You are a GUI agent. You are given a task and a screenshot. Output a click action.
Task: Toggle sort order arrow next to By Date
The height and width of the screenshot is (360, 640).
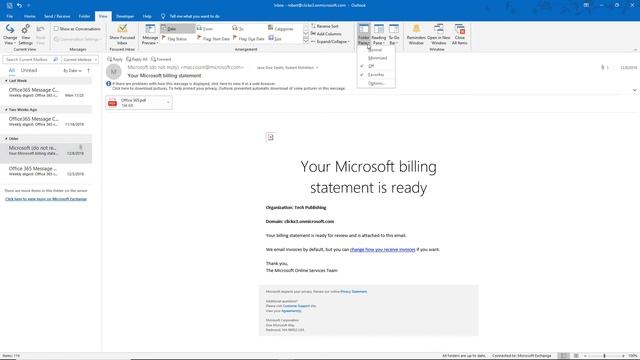(89, 71)
